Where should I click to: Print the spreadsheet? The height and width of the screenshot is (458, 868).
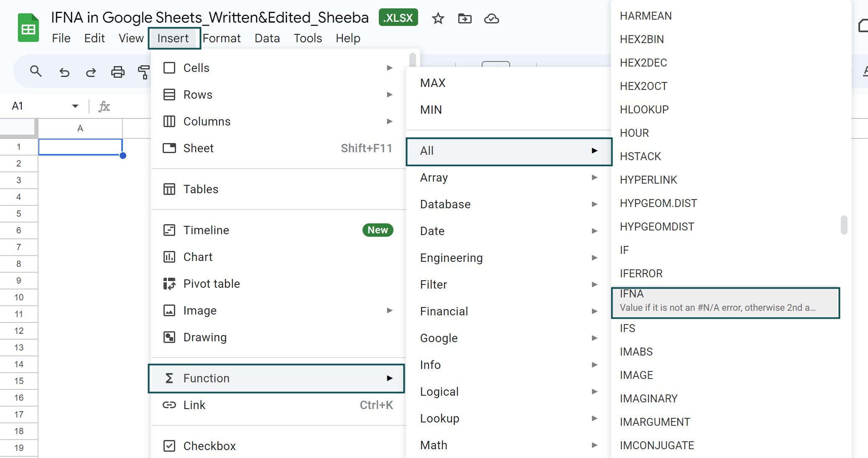(x=117, y=72)
